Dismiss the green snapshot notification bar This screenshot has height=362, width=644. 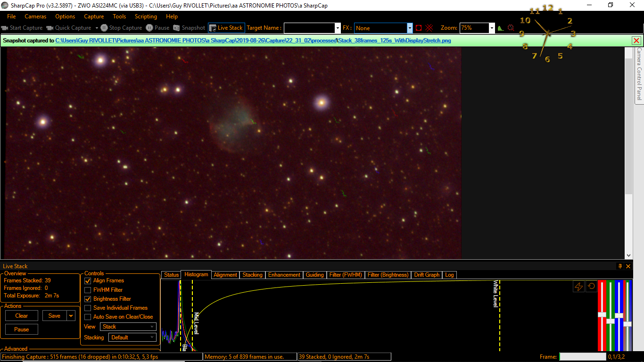coord(636,41)
